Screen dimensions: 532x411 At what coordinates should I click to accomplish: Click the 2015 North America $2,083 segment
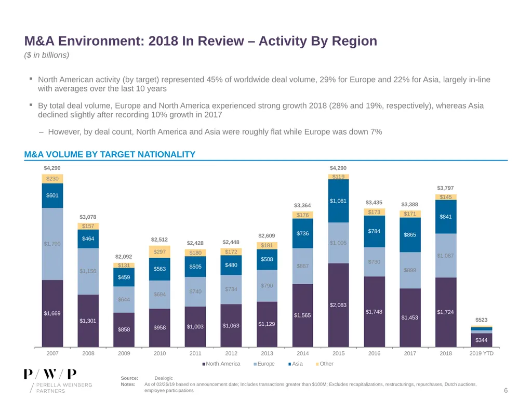coord(338,305)
